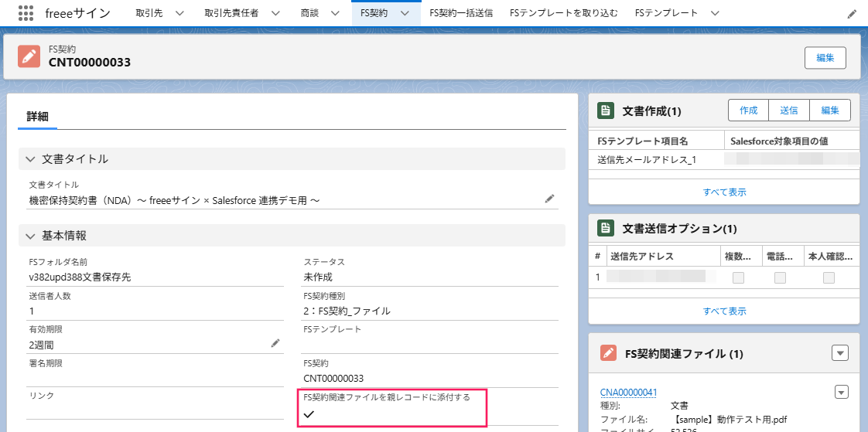868x432 pixels.
Task: Go to the 商談 tab
Action: coord(310,13)
